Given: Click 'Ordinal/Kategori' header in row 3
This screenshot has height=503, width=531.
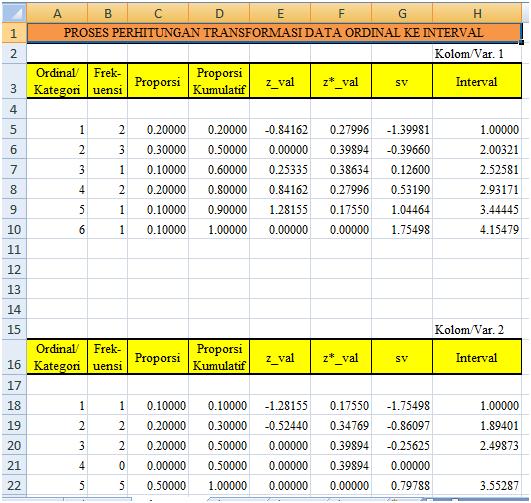Looking at the screenshot, I should (x=57, y=81).
